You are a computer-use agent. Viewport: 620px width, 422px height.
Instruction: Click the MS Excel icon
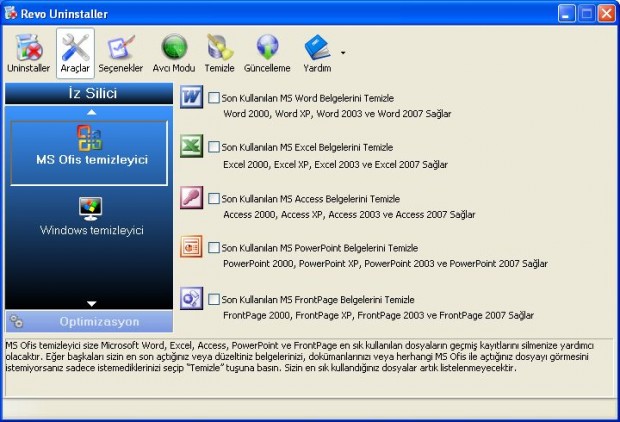tap(192, 146)
